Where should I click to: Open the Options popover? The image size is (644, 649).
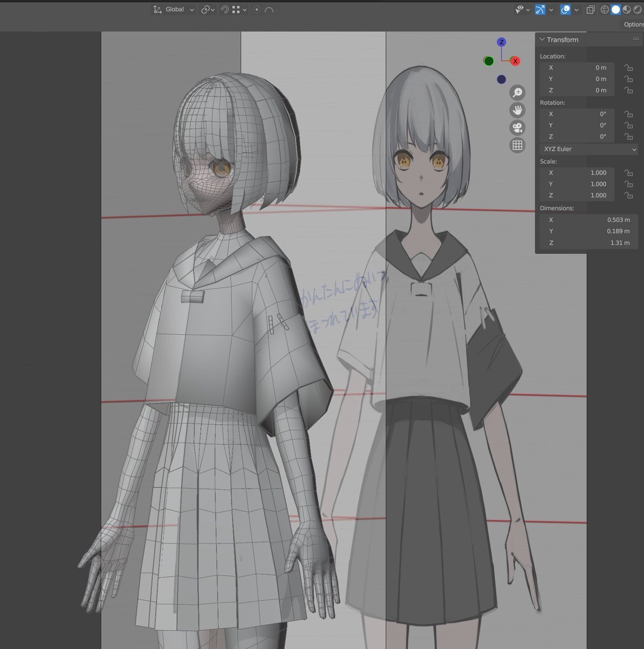[633, 24]
